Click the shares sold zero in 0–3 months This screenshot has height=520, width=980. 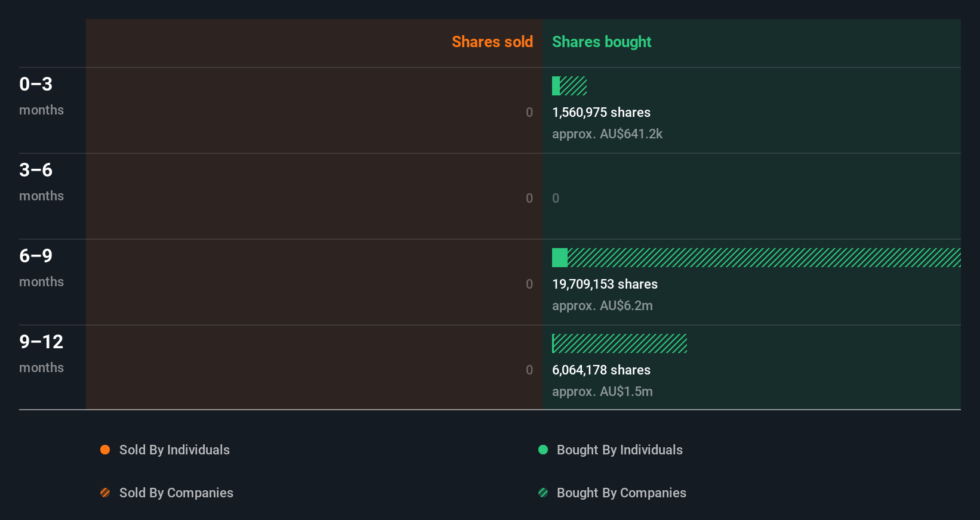[x=529, y=112]
